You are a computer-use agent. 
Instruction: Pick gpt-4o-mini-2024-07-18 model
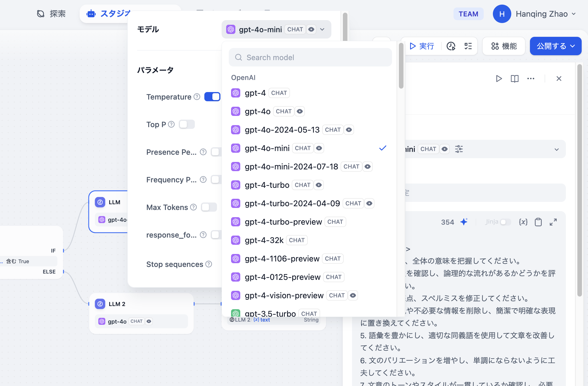309,167
